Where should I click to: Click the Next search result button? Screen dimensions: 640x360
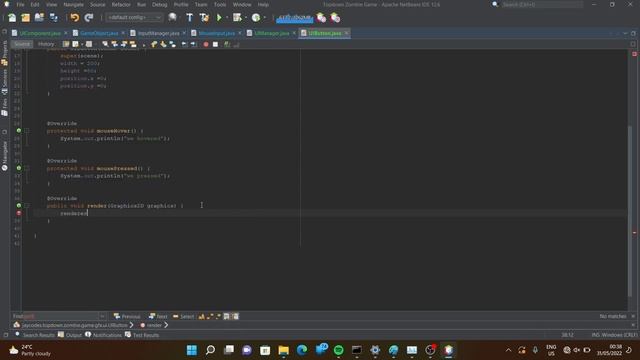coord(158,316)
